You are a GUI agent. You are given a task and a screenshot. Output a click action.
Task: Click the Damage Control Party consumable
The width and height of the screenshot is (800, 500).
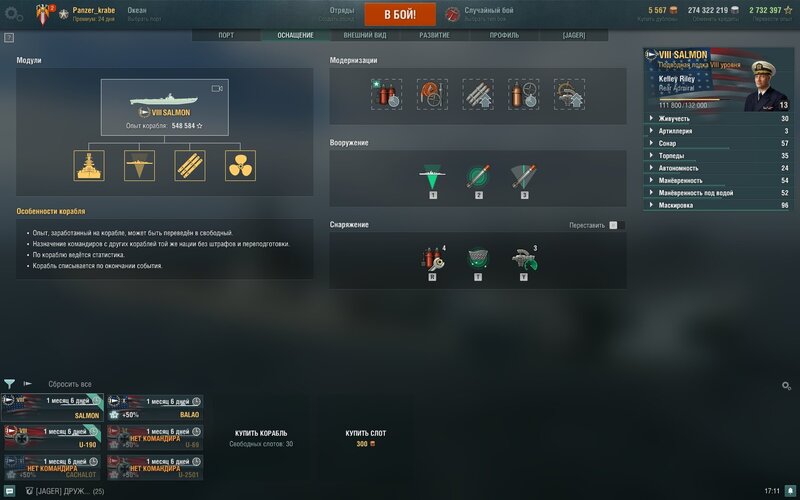tap(433, 259)
